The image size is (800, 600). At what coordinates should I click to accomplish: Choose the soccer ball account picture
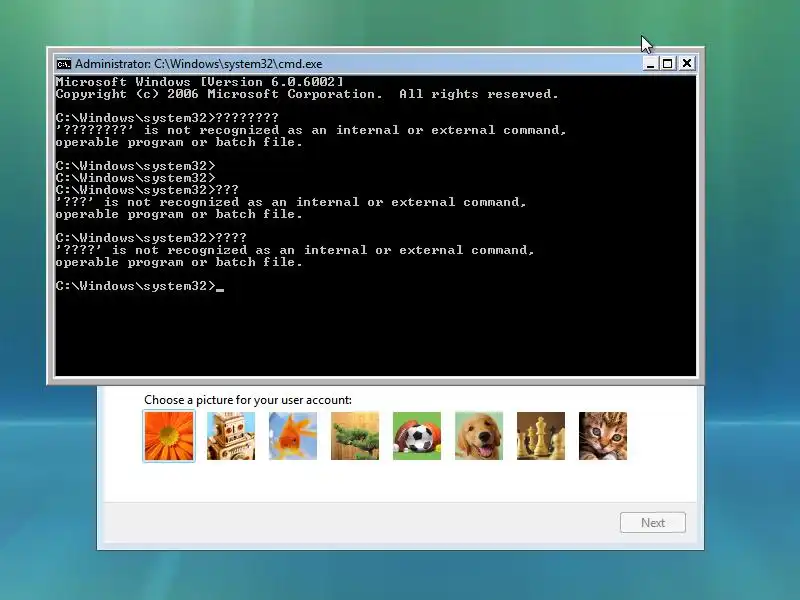pos(417,436)
